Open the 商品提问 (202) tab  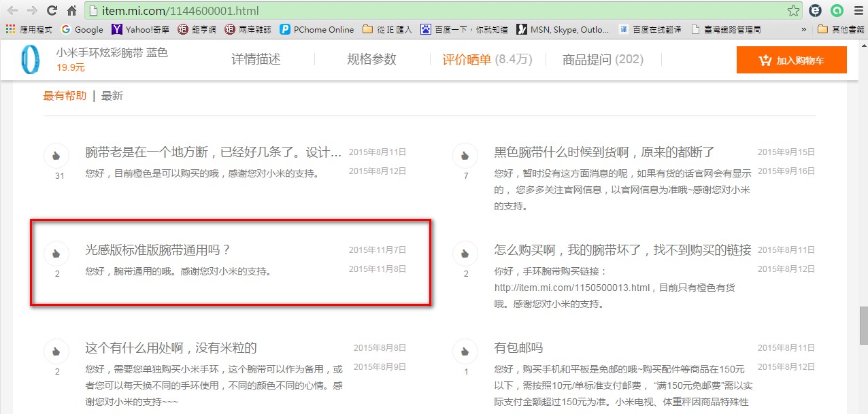[603, 59]
